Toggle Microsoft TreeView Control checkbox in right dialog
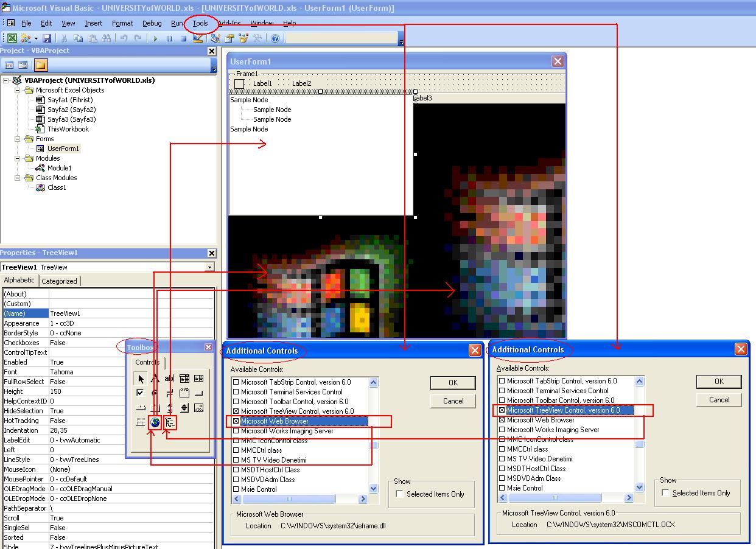Screen dimensions: 756x549 click(502, 410)
